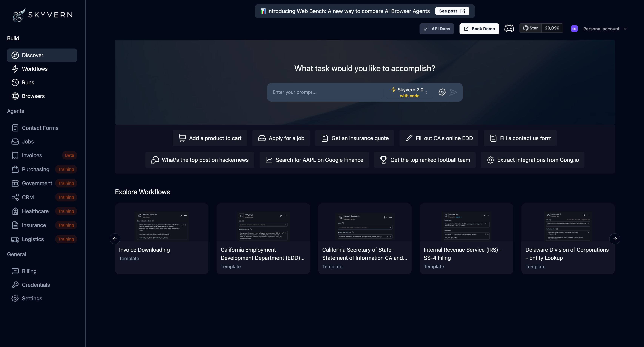Click See post in banner
The image size is (644, 347).
point(452,11)
